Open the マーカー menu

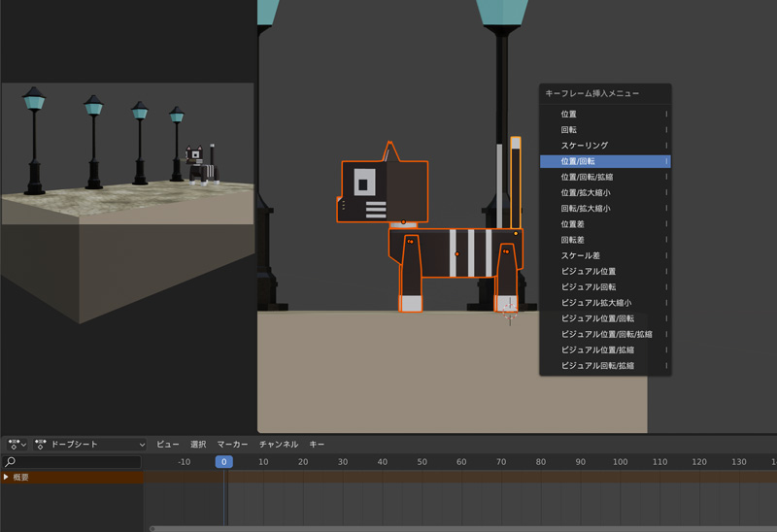click(232, 444)
